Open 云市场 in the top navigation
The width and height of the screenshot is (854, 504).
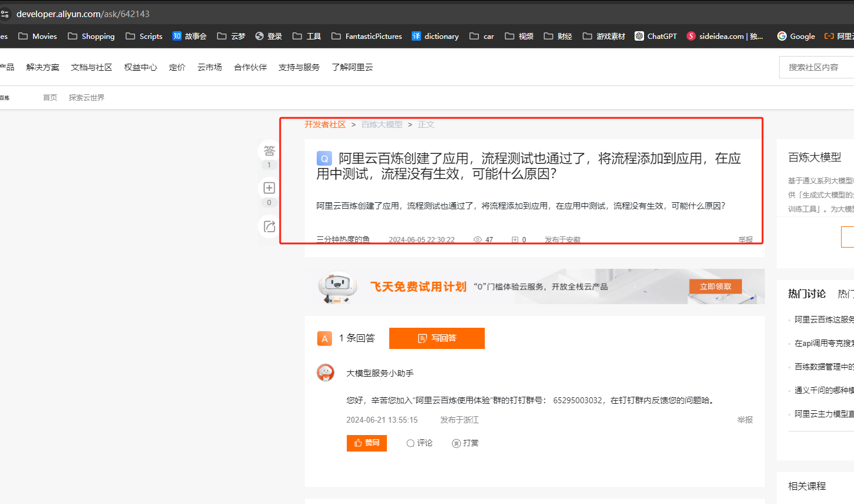[209, 67]
